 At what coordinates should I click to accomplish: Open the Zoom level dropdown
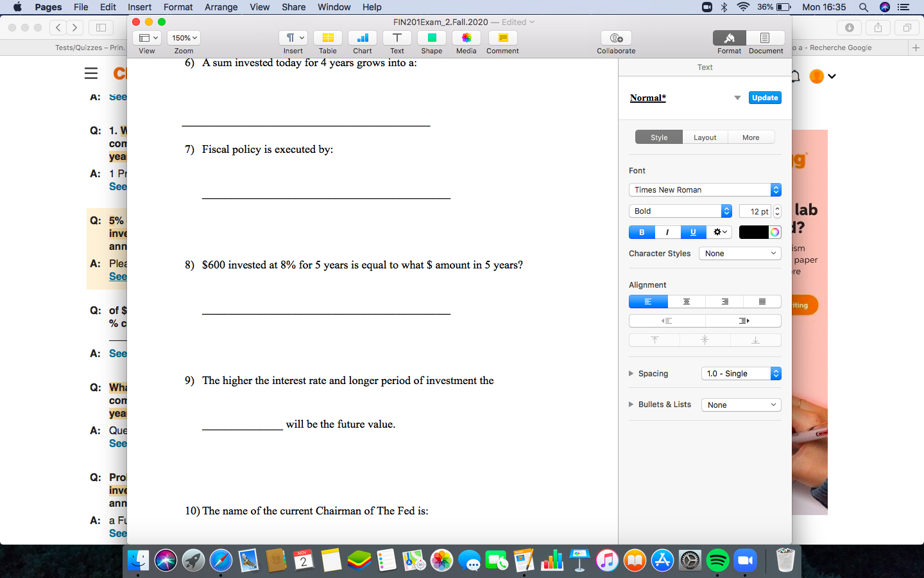[x=184, y=37]
